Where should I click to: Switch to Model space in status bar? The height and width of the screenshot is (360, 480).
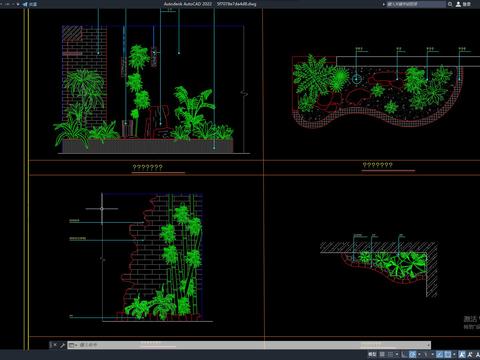pyautogui.click(x=372, y=354)
